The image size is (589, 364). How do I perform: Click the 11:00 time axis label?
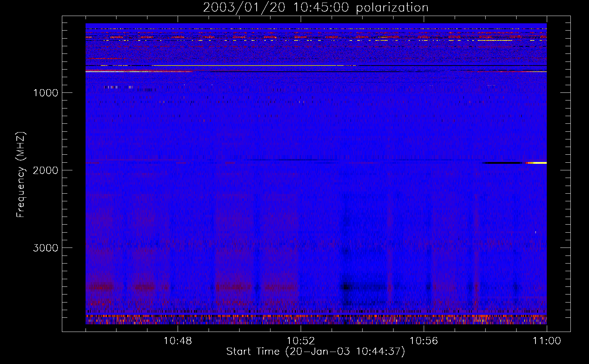547,341
